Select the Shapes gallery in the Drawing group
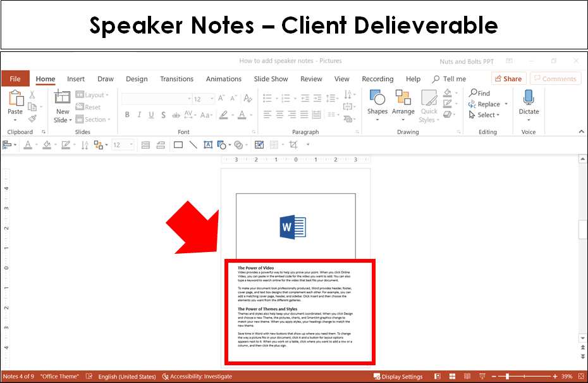The image size is (588, 383). coord(377,104)
